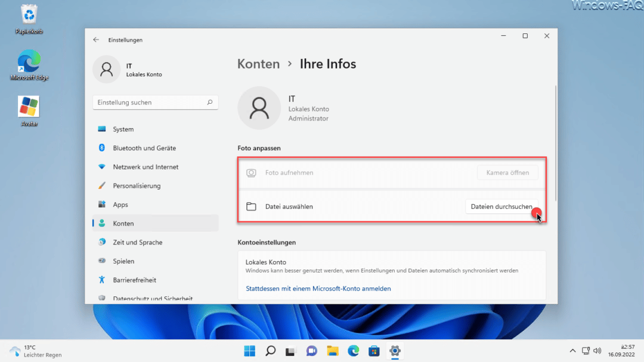
Task: Click Konten in the breadcrumb
Action: (258, 64)
